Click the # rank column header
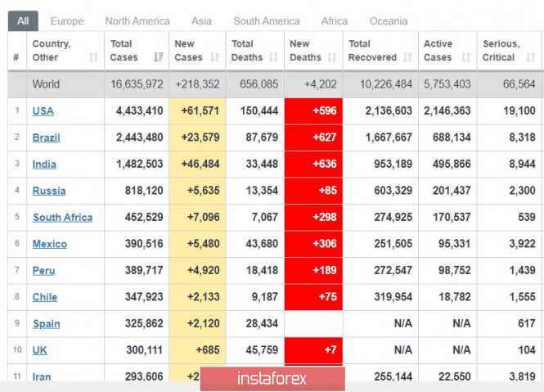 16,57
